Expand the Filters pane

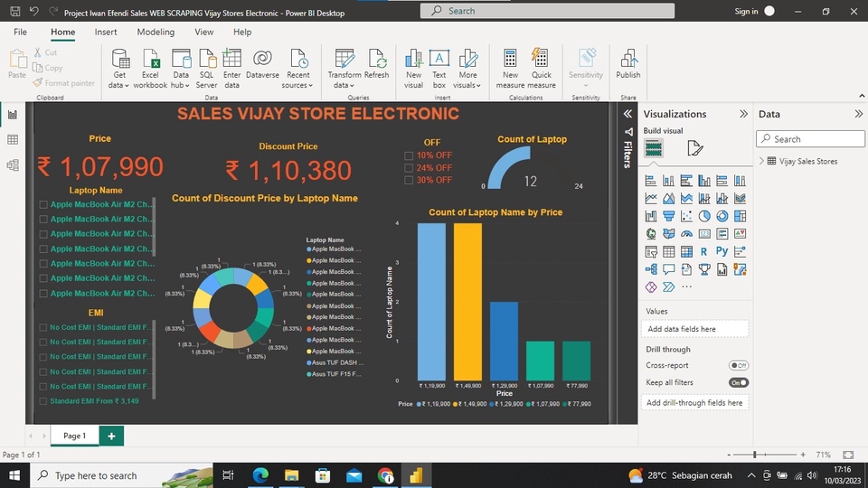click(x=627, y=114)
